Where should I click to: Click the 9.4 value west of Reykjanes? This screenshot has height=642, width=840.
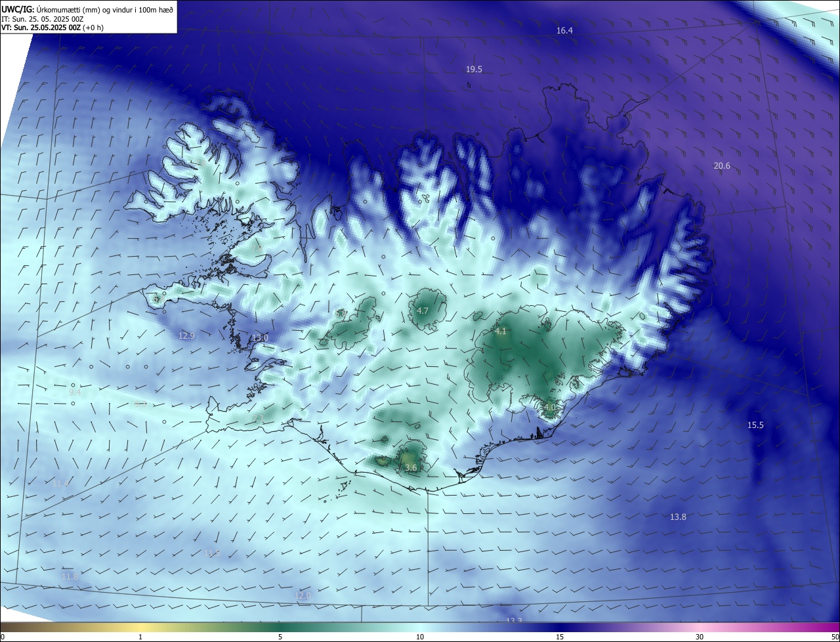point(75,392)
